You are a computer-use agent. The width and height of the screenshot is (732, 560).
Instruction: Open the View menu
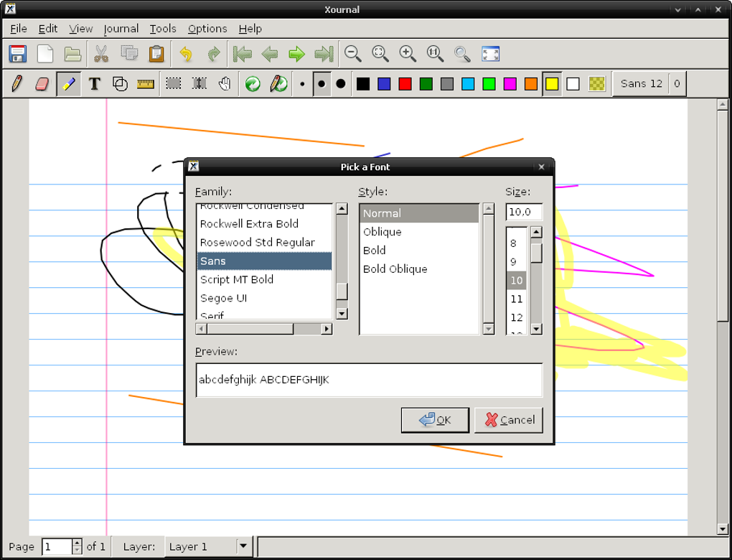(81, 29)
